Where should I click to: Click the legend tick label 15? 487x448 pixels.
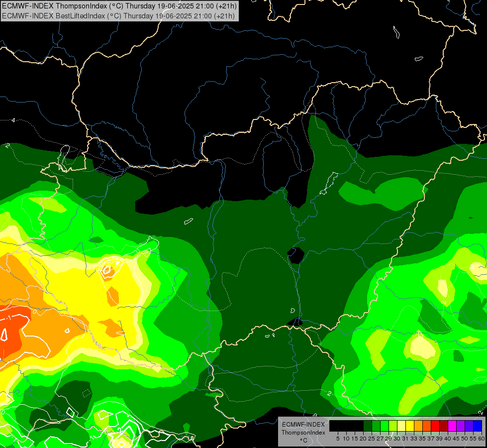[355, 439]
